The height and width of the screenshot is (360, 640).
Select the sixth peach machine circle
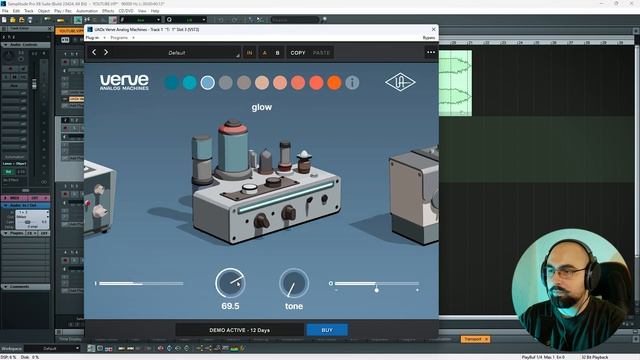(x=262, y=82)
